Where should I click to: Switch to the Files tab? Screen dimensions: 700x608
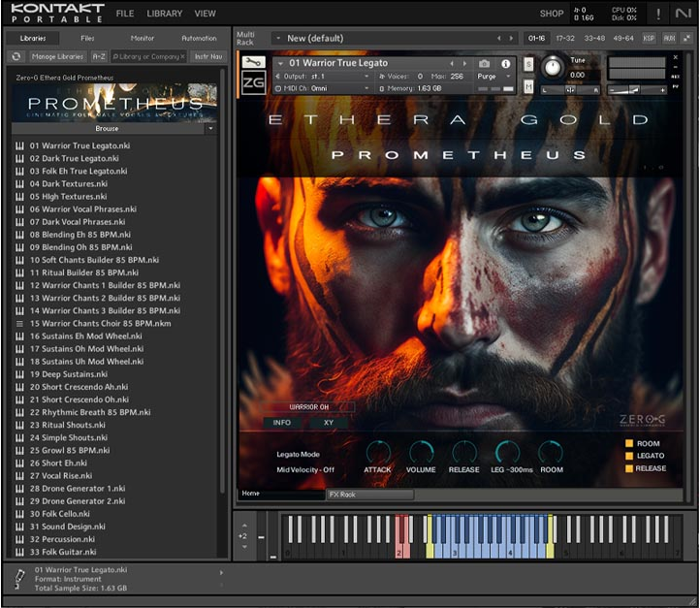click(87, 39)
